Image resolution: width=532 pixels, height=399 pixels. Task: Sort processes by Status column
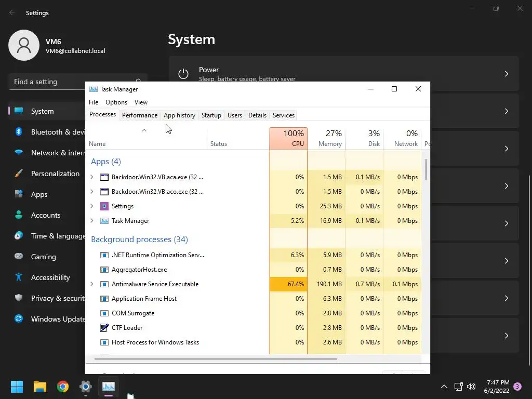[238, 138]
